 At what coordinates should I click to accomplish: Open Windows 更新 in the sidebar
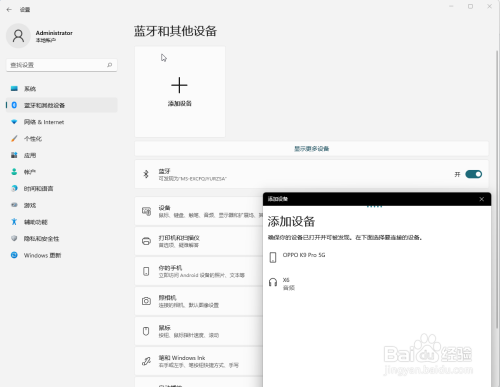coord(62,255)
